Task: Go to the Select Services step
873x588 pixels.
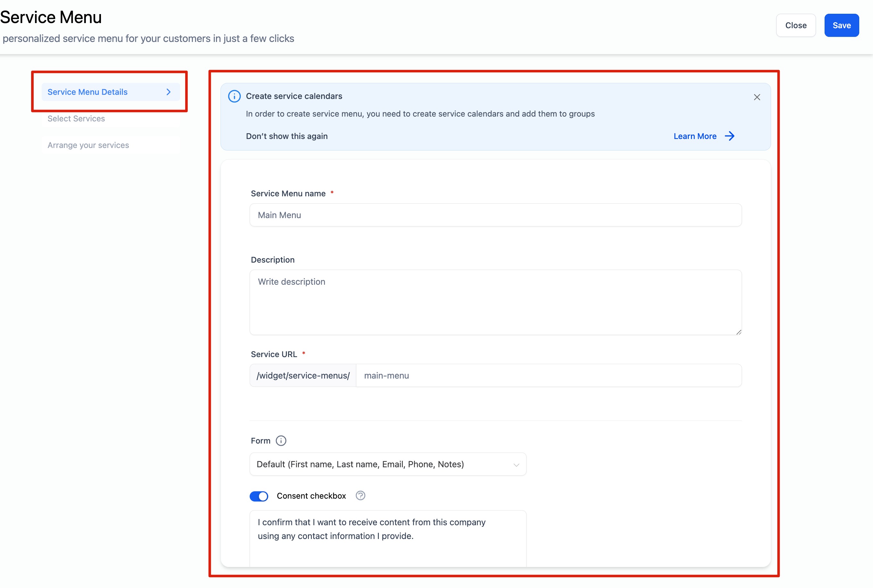Action: 76,118
